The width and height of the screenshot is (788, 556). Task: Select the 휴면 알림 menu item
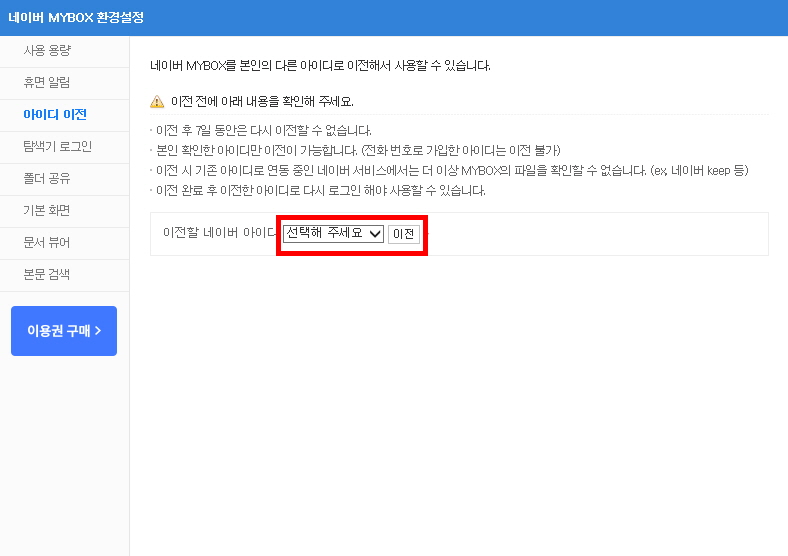pos(64,83)
